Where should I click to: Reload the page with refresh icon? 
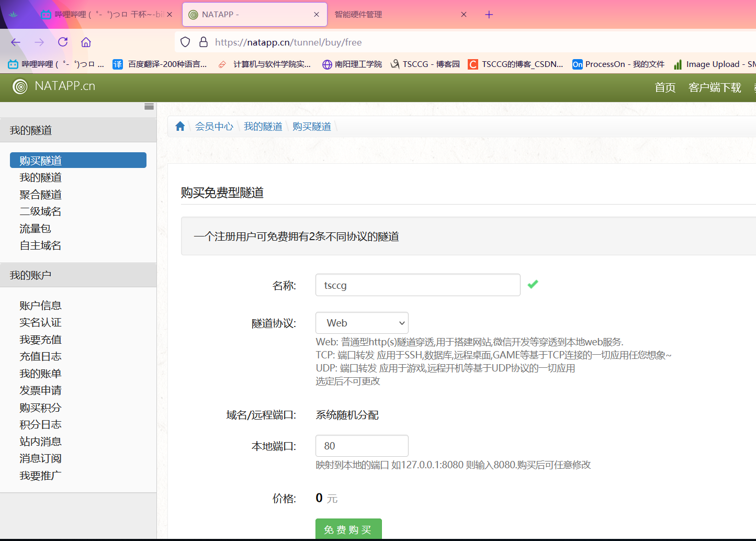63,42
